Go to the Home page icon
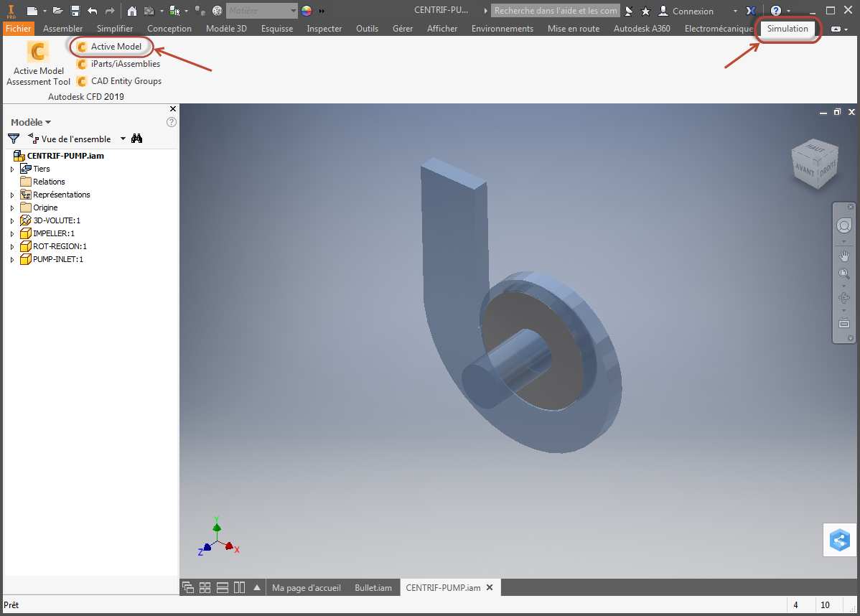The image size is (860, 616). click(x=131, y=11)
